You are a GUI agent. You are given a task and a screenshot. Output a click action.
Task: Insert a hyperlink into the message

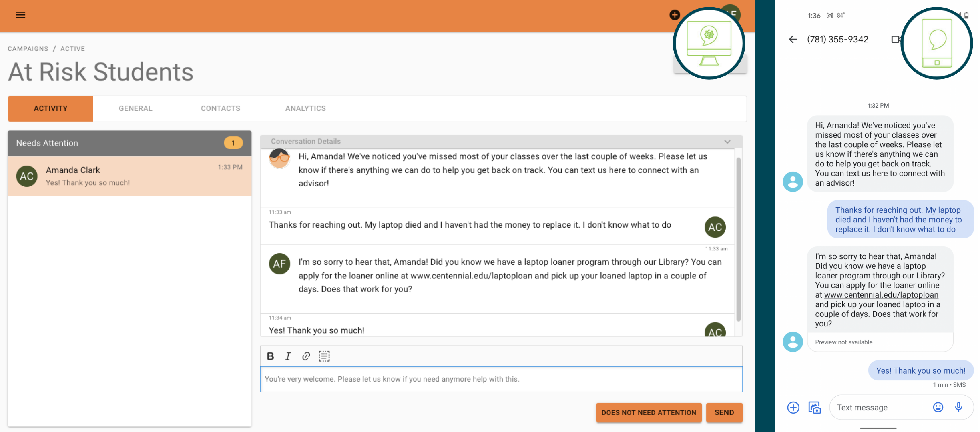pyautogui.click(x=306, y=356)
